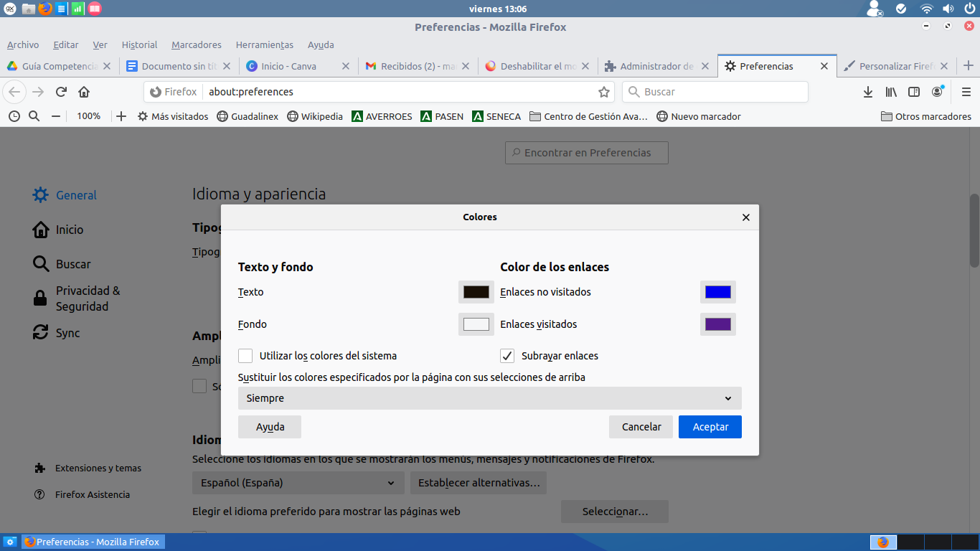980x551 pixels.
Task: Change the Texto color swatch
Action: [x=476, y=292]
